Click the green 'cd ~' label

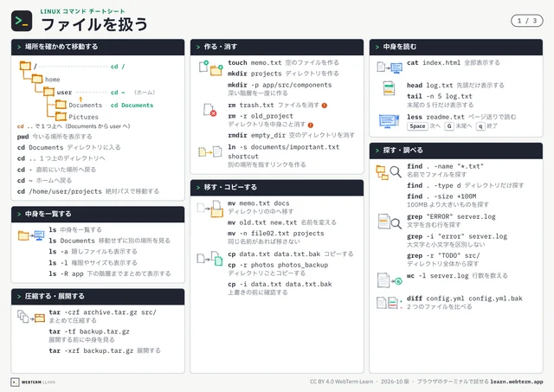[x=118, y=93]
